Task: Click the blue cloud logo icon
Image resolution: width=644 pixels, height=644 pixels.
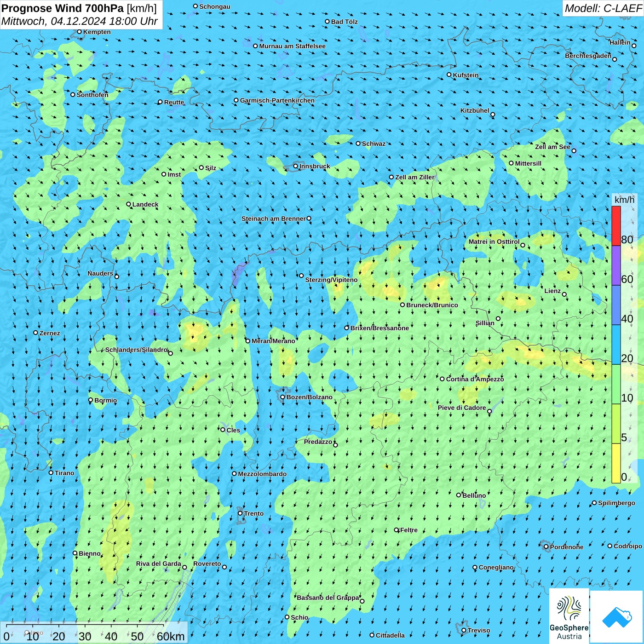Action: coord(617,617)
